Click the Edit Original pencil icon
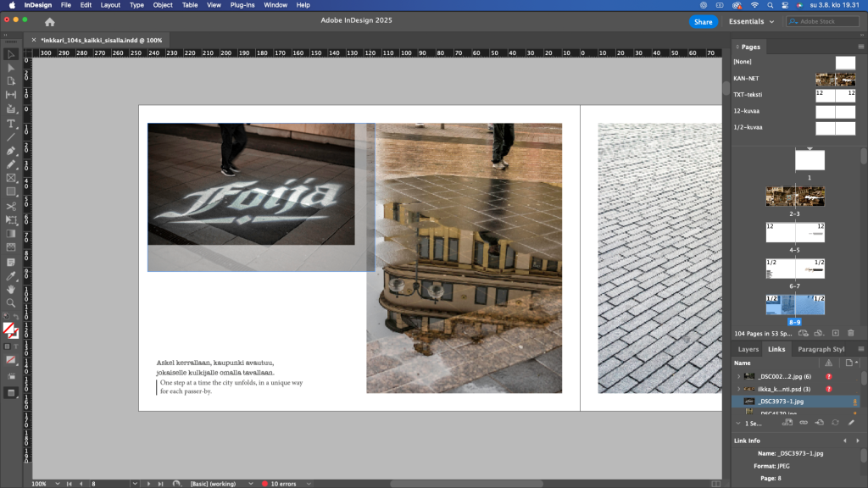The image size is (868, 488). [x=851, y=423]
